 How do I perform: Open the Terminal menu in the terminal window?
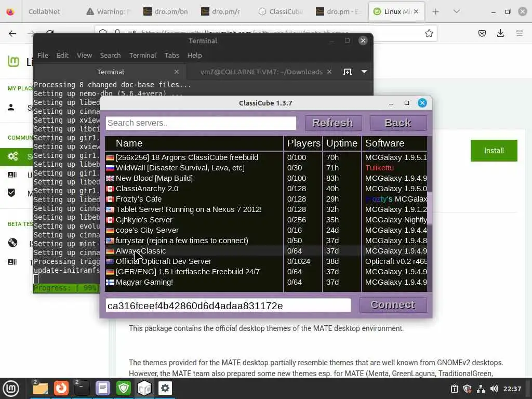[142, 55]
